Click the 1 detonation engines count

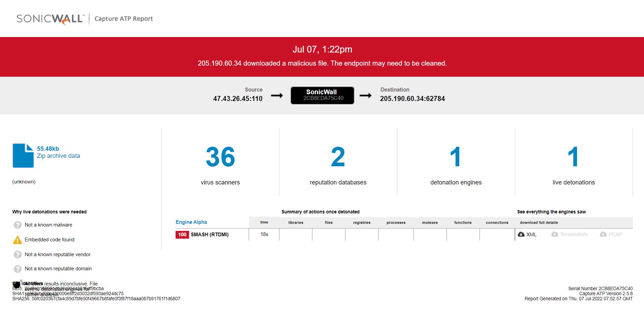point(456,157)
